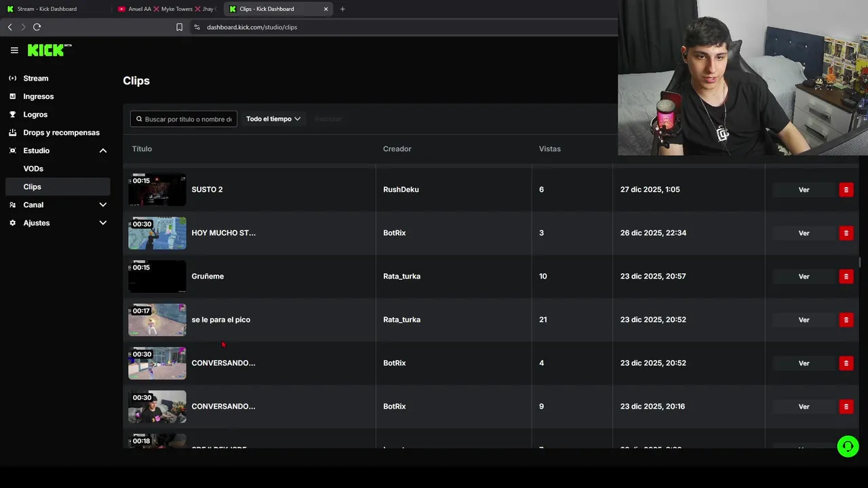Open a new browser tab

(x=342, y=9)
